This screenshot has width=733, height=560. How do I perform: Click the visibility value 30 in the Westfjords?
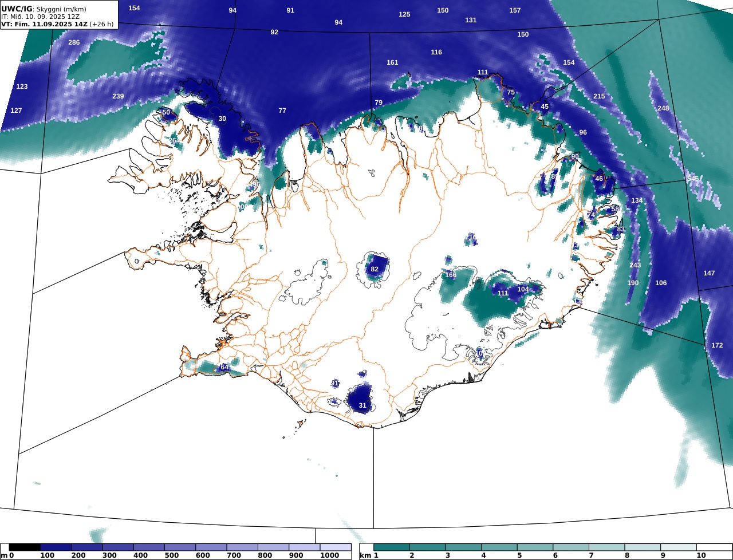[x=222, y=119]
